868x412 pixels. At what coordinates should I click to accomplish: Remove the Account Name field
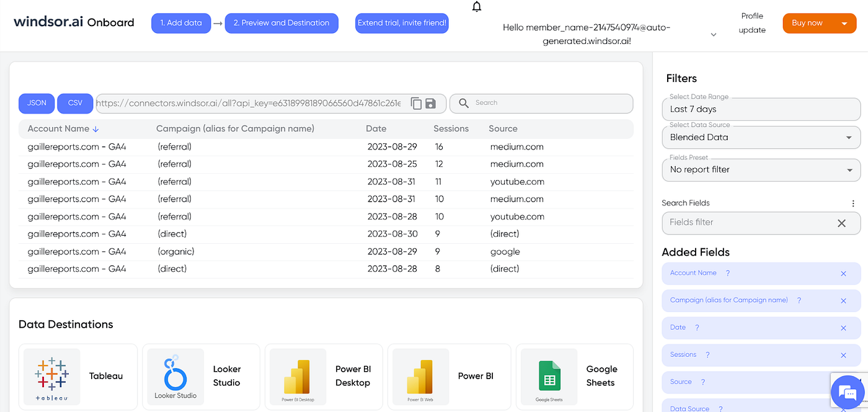pos(843,274)
